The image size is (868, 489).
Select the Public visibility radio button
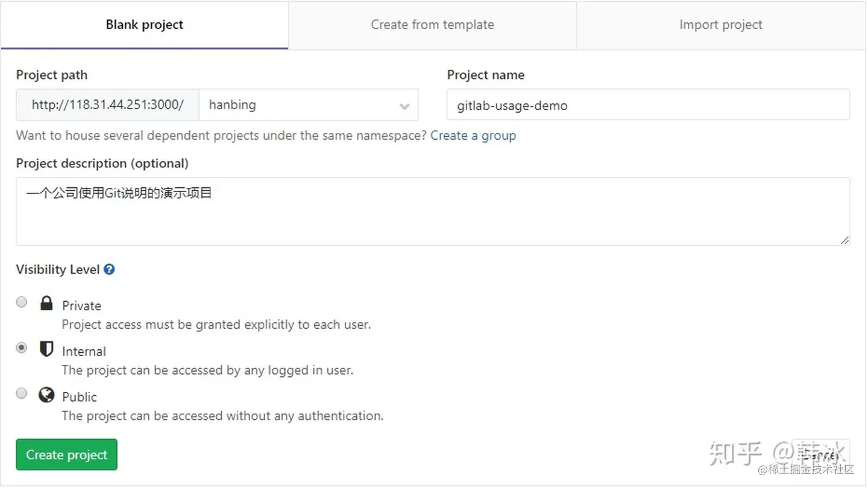22,393
